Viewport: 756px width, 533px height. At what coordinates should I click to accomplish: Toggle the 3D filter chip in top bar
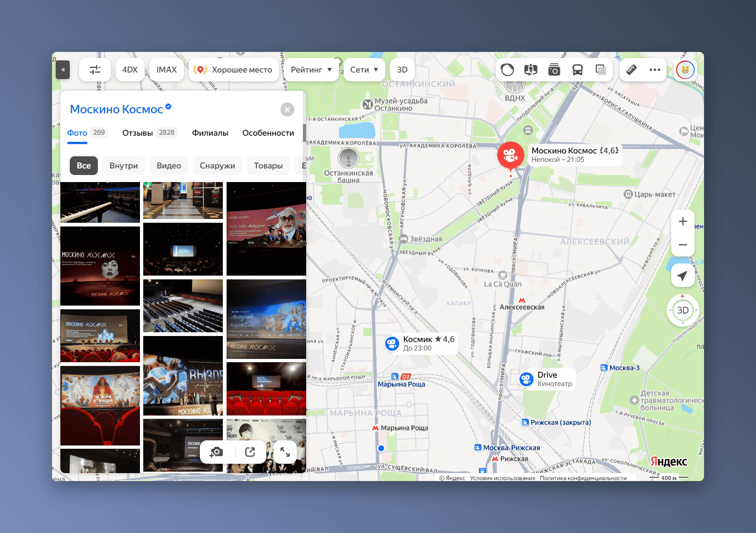click(402, 70)
